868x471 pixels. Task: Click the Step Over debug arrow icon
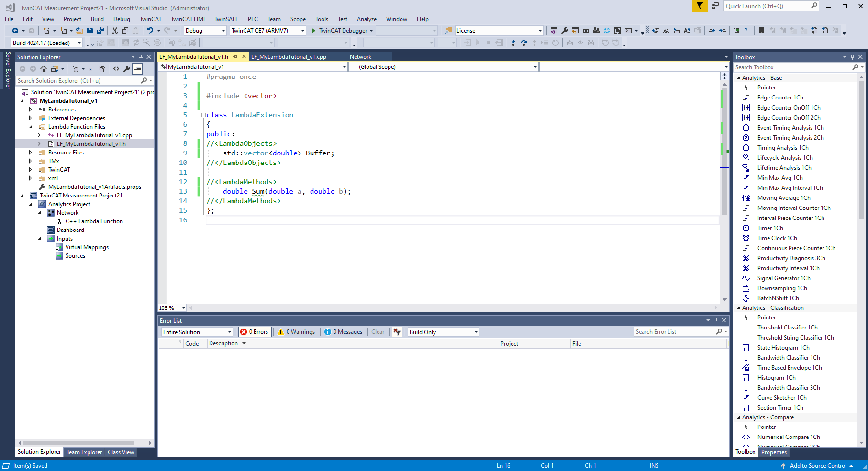(x=524, y=43)
